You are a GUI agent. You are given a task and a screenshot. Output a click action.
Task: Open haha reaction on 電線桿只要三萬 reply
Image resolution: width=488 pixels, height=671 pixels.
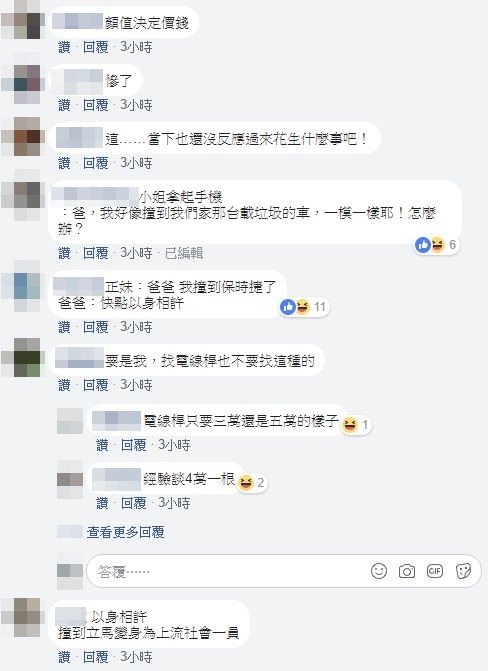(x=356, y=425)
